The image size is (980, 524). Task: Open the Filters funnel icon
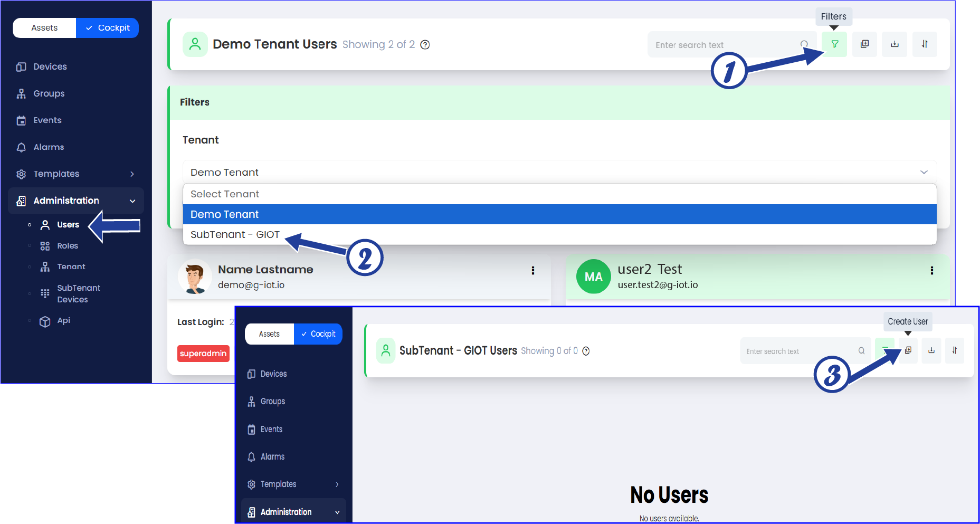(834, 44)
